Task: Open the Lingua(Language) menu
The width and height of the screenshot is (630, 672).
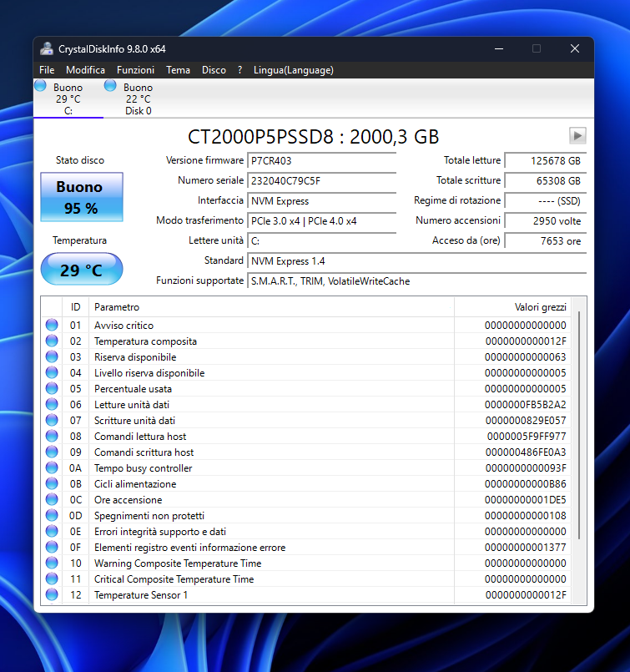Action: click(294, 70)
